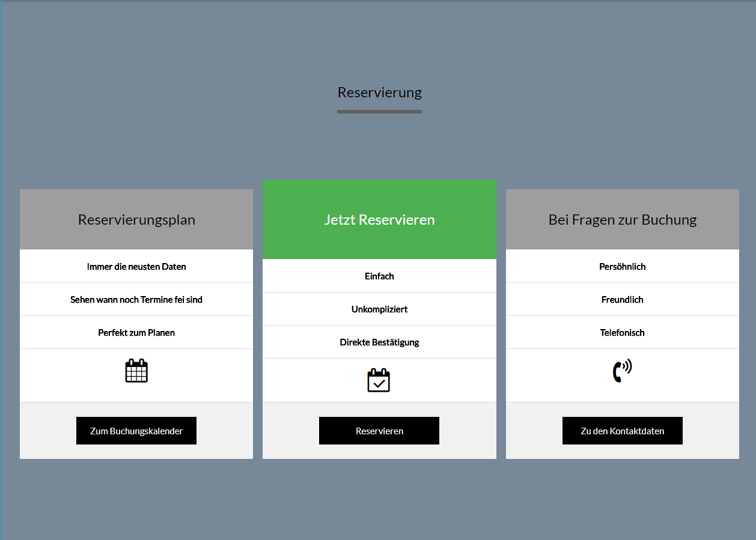
Task: Click the Bei Fragen zur Buchung header
Action: (x=622, y=220)
